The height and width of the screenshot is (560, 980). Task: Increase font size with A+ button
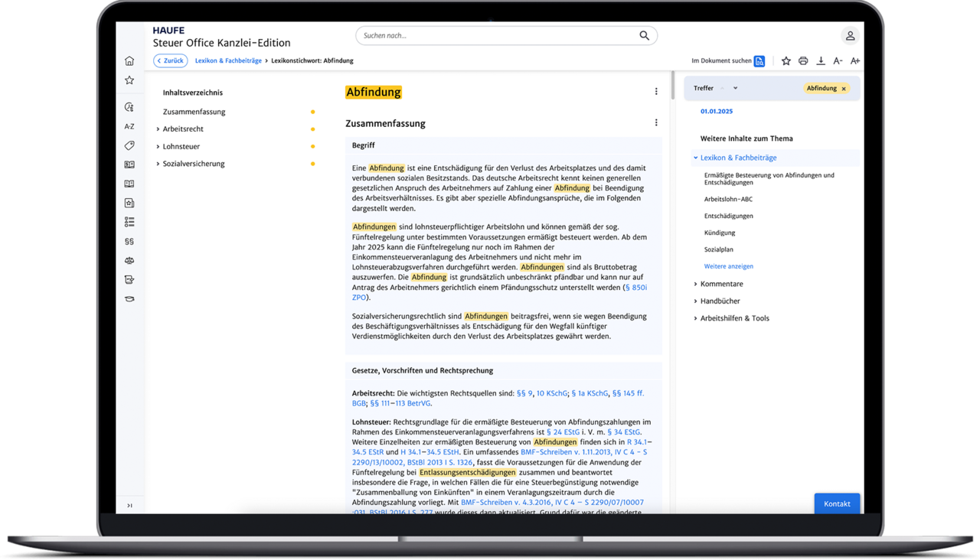(855, 61)
